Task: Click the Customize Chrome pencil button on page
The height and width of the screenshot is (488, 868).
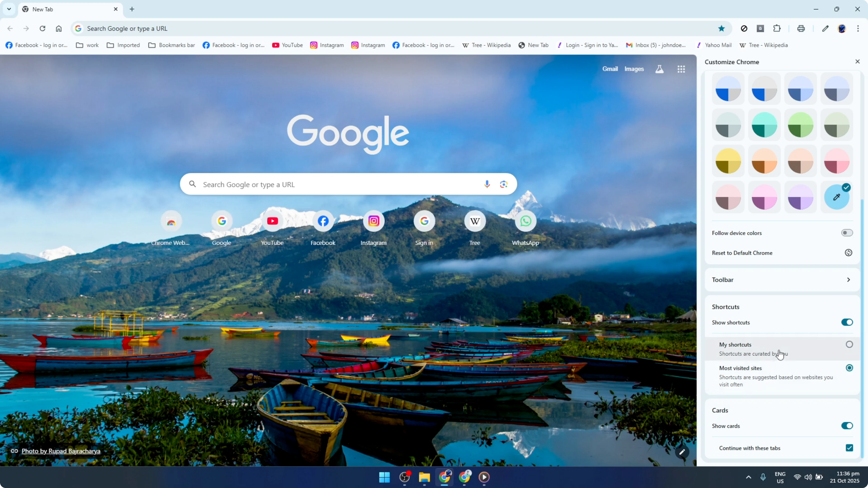Action: click(x=682, y=452)
